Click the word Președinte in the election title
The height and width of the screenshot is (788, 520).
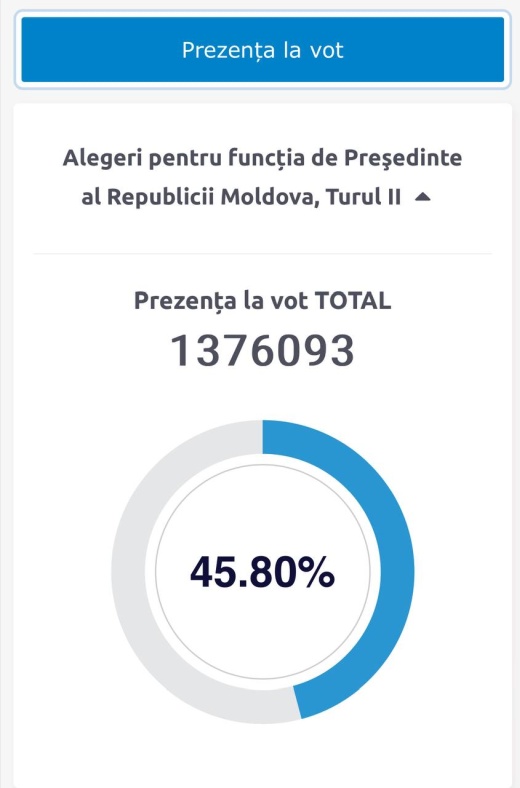[403, 158]
